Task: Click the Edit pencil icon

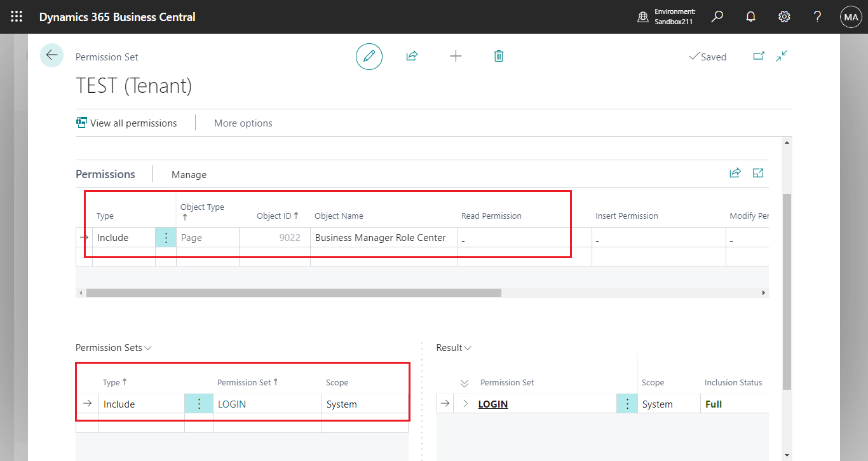Action: tap(369, 56)
